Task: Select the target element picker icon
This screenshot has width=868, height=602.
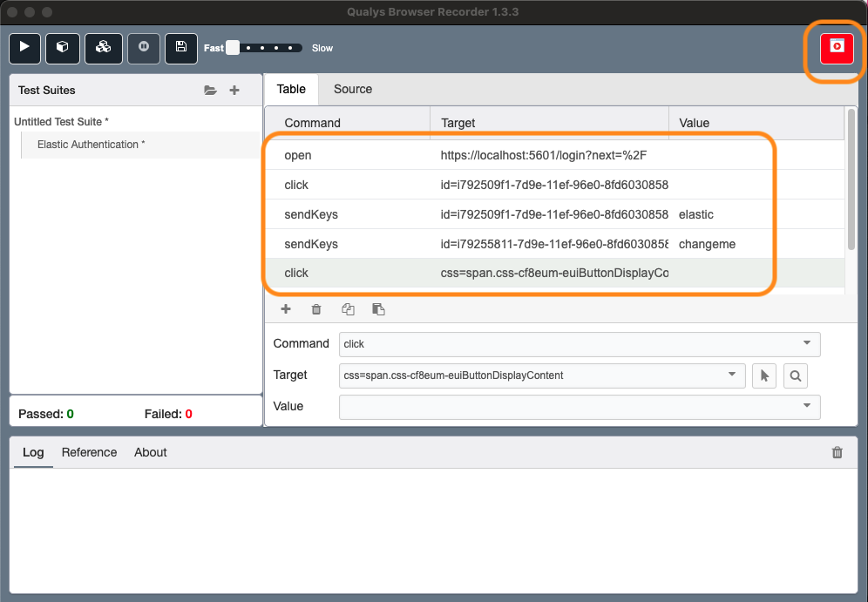Action: pos(763,375)
